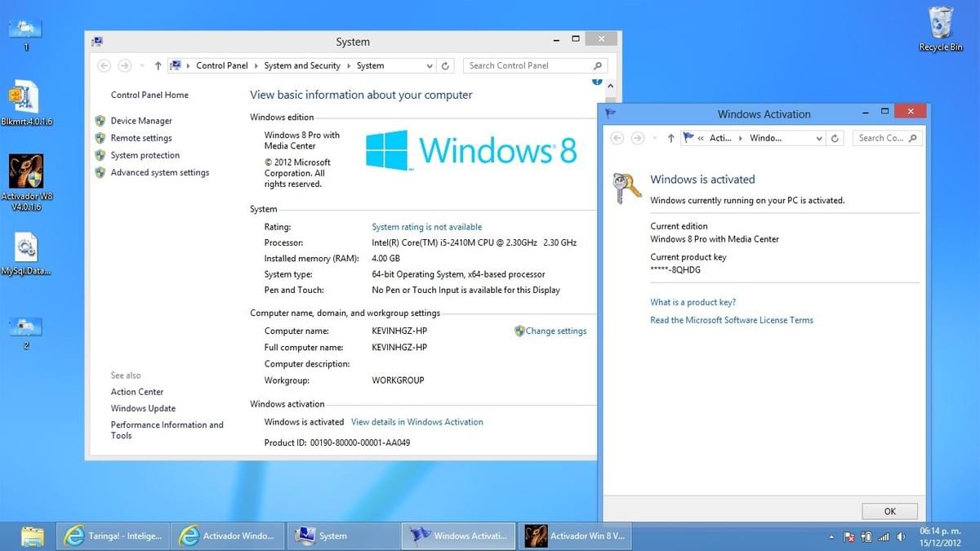The height and width of the screenshot is (551, 980).
Task: Refresh the System window address bar
Action: (445, 65)
